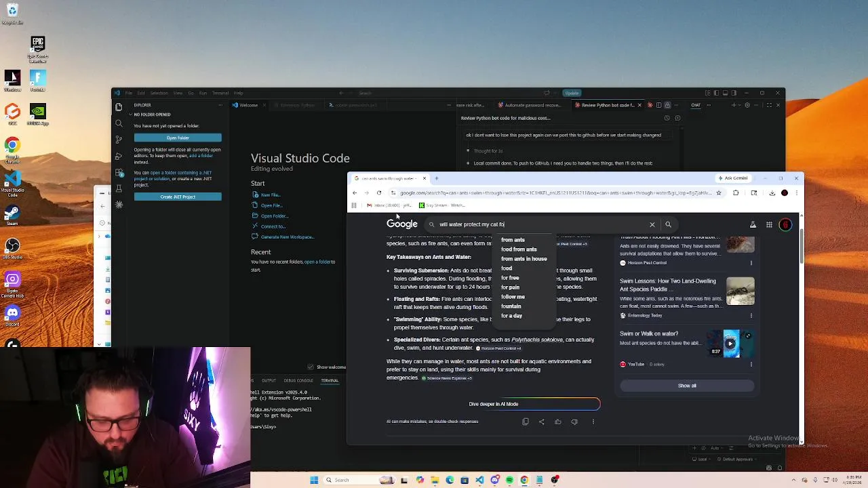
Task: Give thumbs down to the AI overview
Action: [x=574, y=422]
